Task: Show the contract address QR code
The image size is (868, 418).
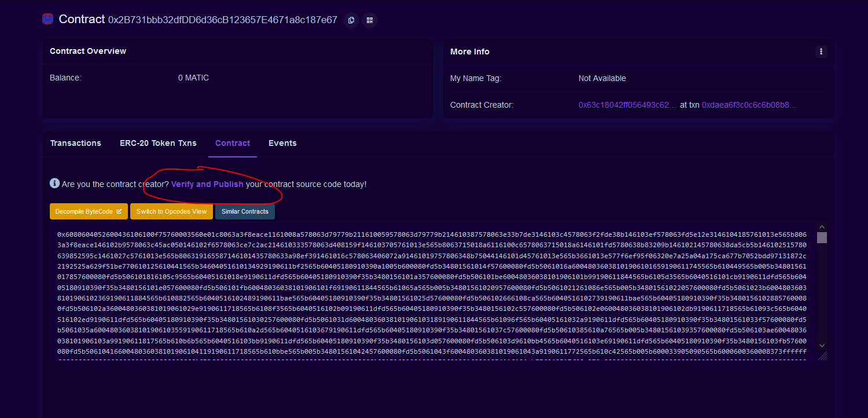Action: 370,20
